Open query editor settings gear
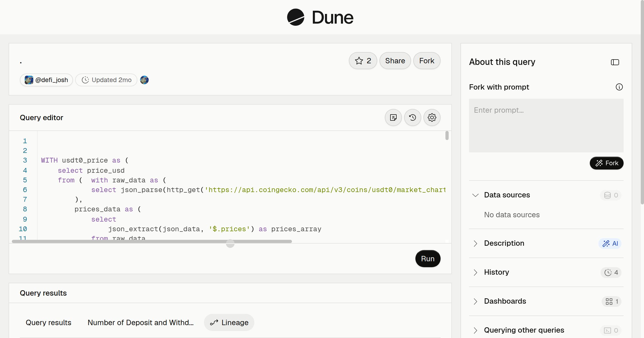The image size is (644, 338). (432, 117)
